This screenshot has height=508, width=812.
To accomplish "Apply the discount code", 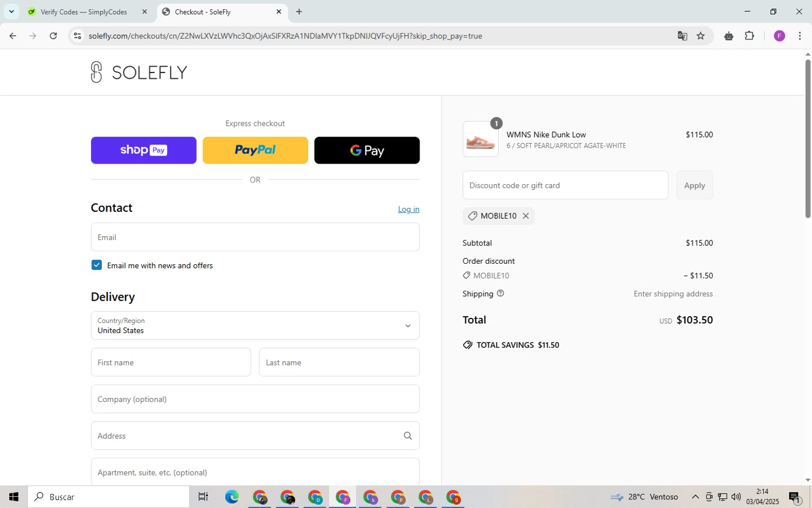I will (695, 185).
